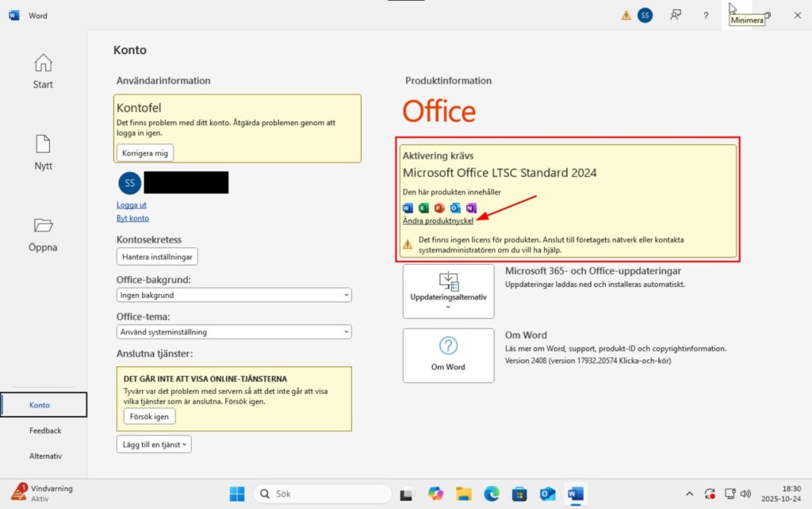Expand the Office-bakgrund dropdown

point(234,295)
